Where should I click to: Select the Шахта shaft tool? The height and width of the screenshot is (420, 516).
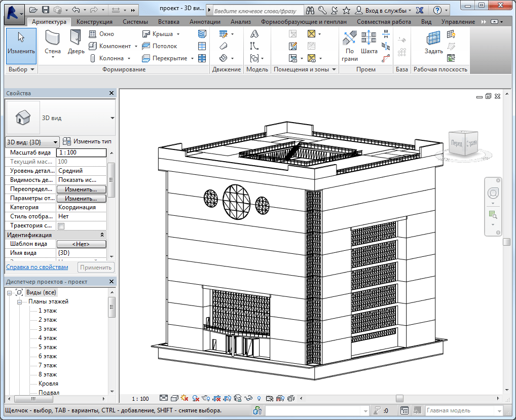[369, 42]
